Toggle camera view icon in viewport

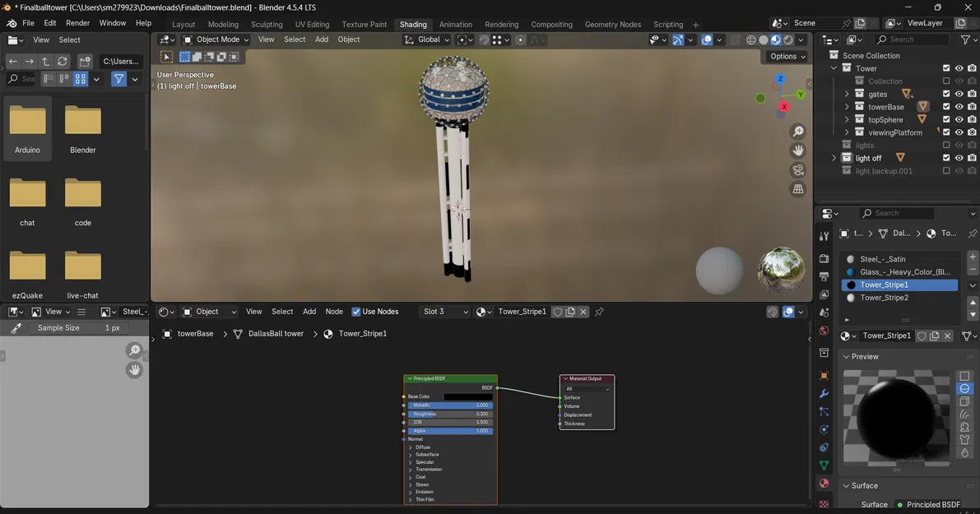coord(797,170)
